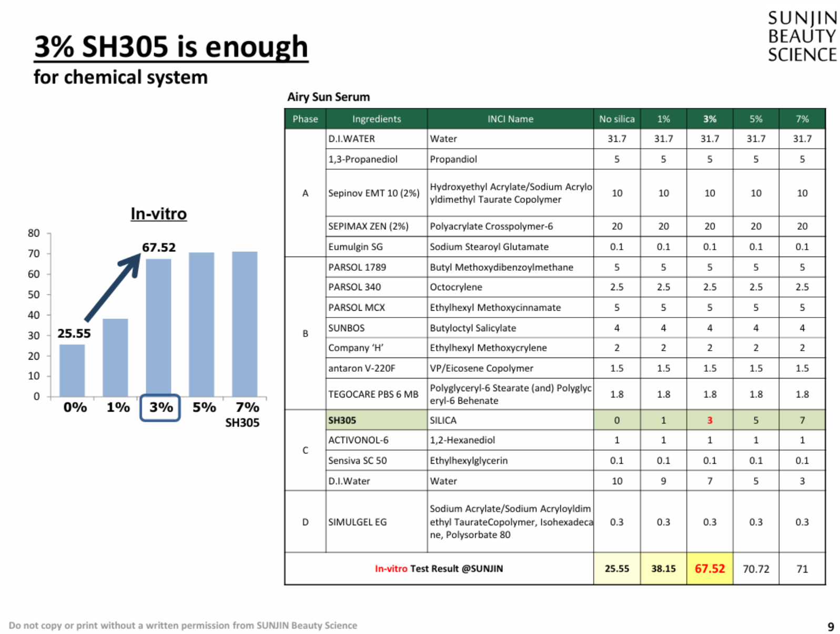Click the Airy Sun Serum table caption
Viewport: 840px width, 634px height.
click(328, 97)
